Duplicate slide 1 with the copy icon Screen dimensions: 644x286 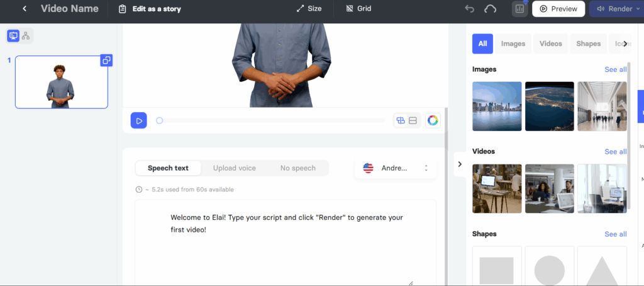(x=106, y=60)
